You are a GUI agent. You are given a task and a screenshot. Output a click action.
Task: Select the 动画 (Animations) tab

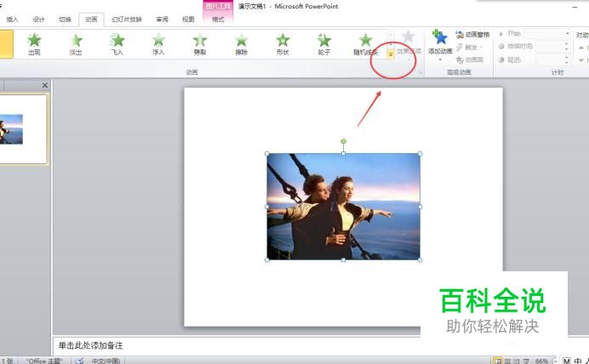click(91, 20)
